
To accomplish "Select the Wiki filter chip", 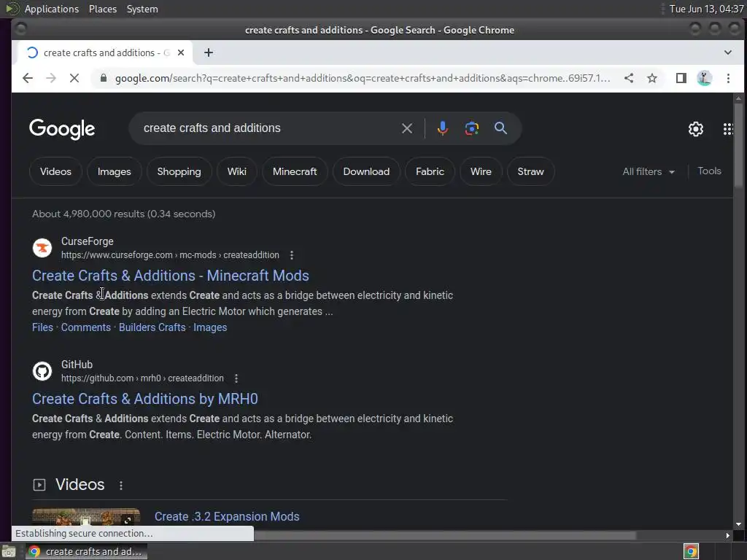I will [237, 172].
